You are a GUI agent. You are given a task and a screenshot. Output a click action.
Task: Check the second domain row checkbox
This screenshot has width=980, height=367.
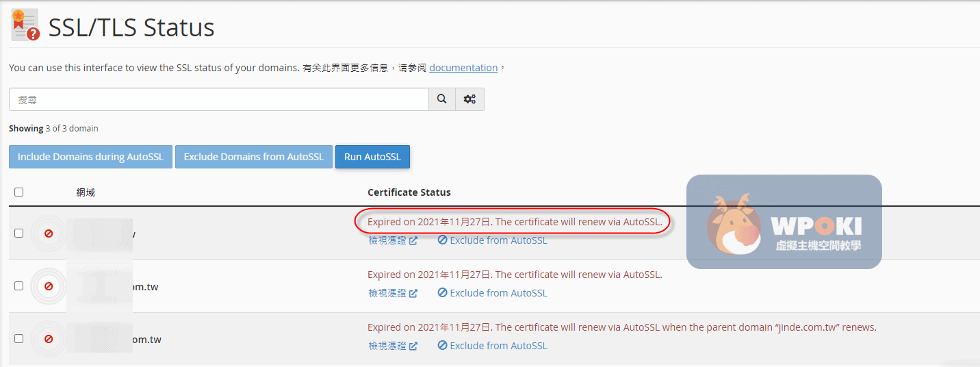[19, 286]
